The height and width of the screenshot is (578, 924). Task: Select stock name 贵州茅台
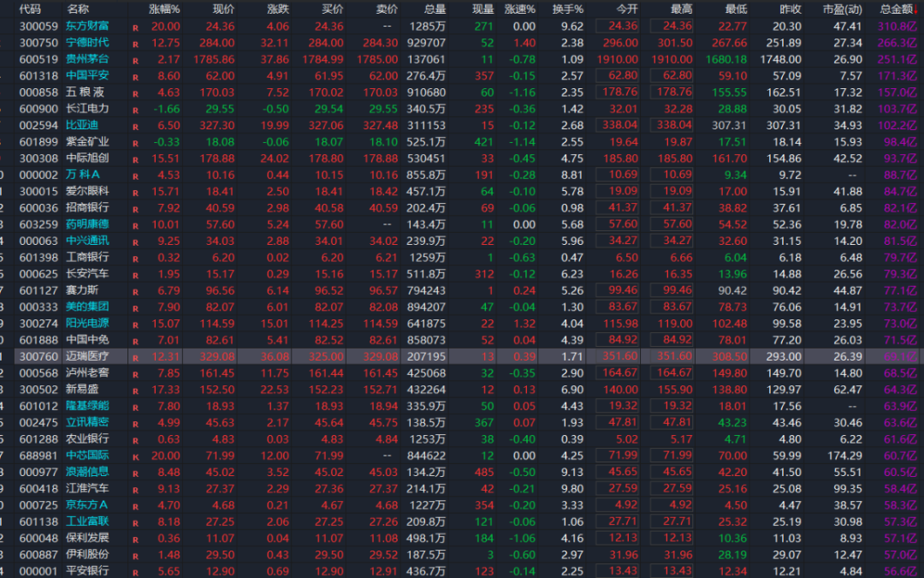(87, 59)
